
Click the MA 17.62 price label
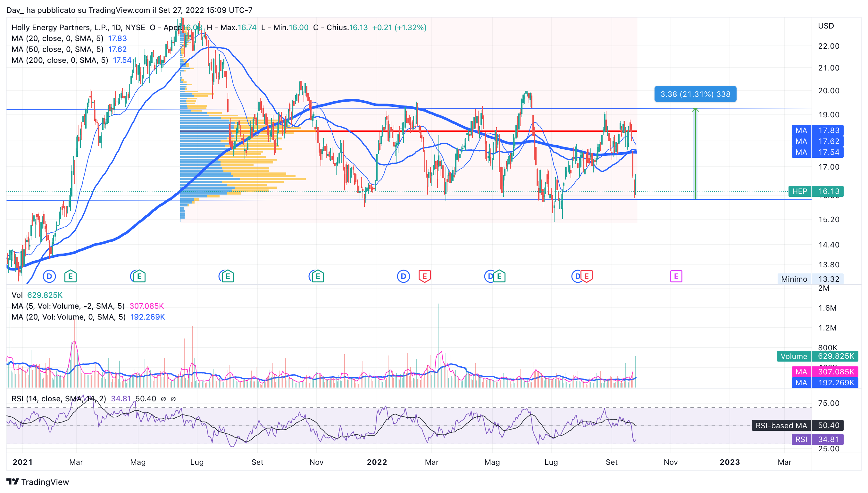tap(817, 141)
